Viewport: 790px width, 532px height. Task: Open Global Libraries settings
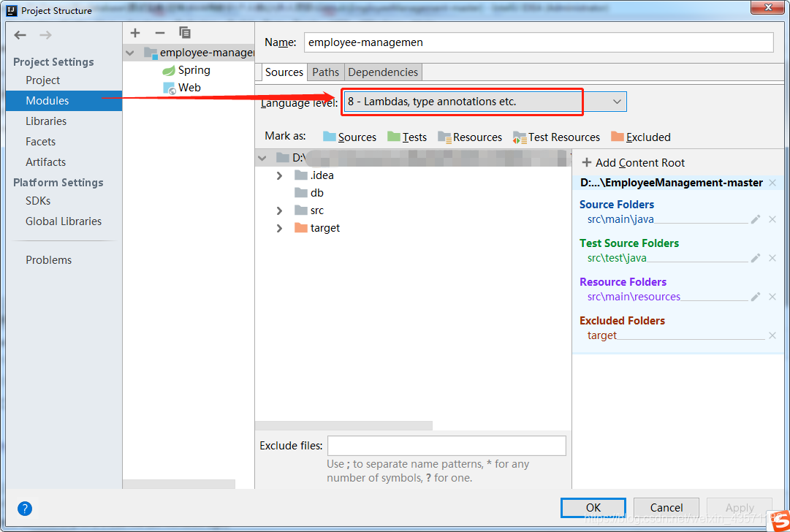[64, 221]
